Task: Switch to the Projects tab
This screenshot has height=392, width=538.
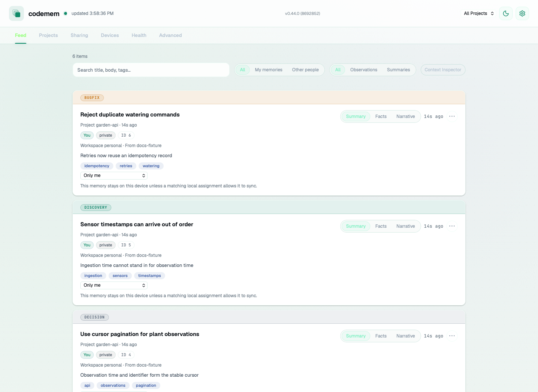Action: (49, 35)
